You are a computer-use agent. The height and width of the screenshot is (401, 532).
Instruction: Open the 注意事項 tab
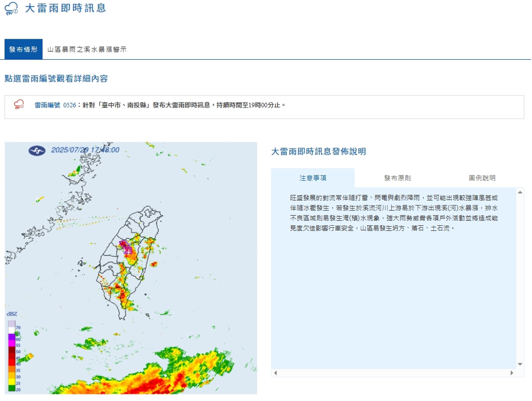tap(313, 178)
